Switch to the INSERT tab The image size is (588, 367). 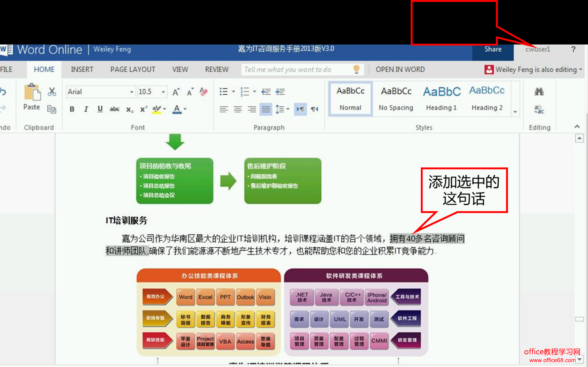82,70
